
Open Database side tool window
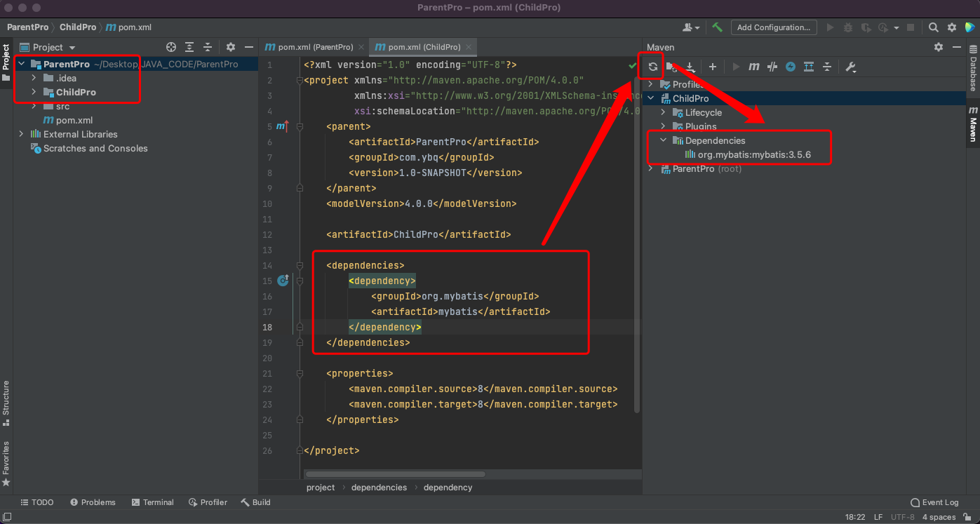pos(973,67)
